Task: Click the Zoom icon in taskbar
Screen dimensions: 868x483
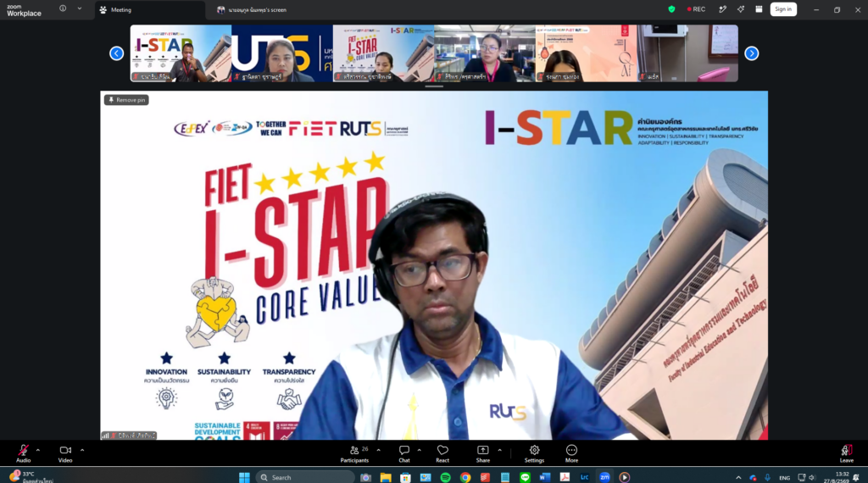Action: 604,477
